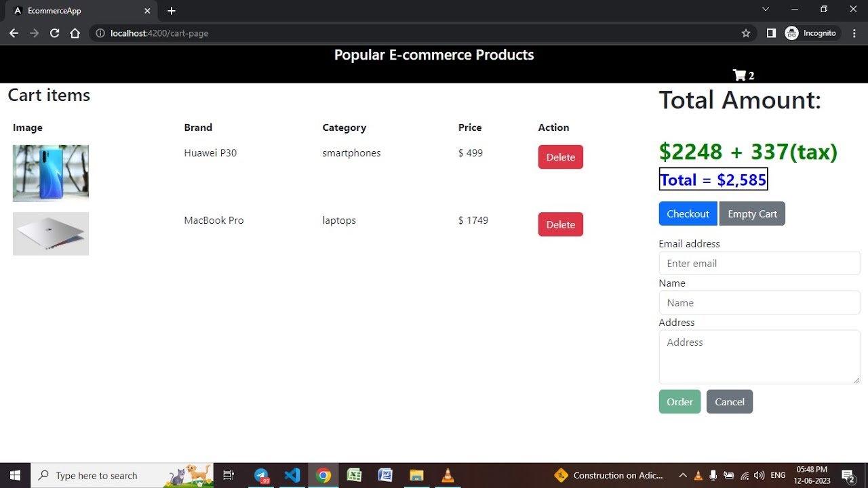The width and height of the screenshot is (868, 488).
Task: Delete the MacBook Pro item
Action: point(561,224)
